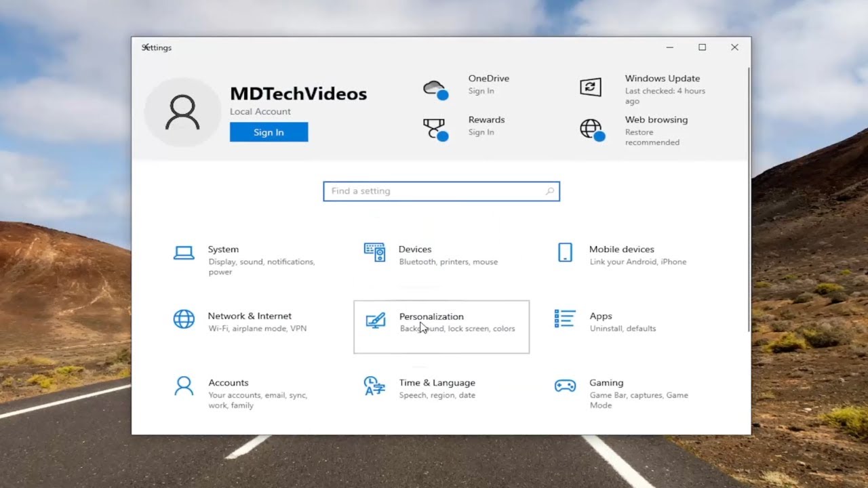Minimize the Settings window
Screen dimensions: 868x488
click(x=670, y=47)
